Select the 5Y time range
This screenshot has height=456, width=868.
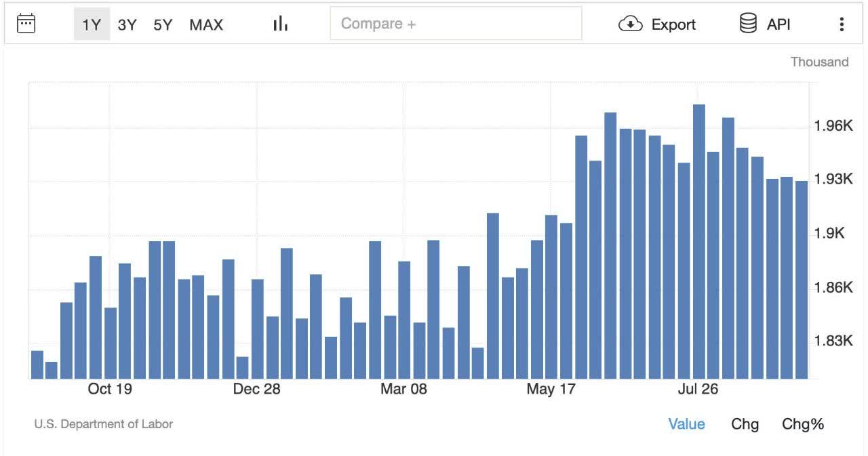pos(163,24)
